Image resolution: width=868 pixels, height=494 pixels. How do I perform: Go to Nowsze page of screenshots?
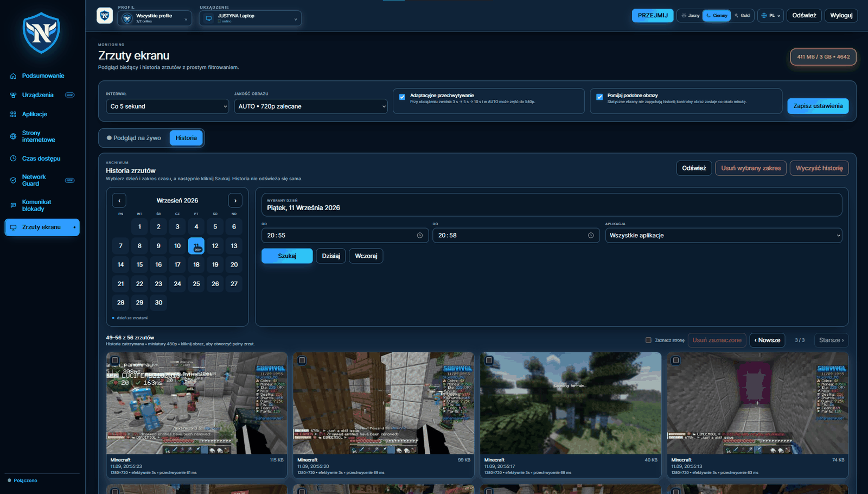[767, 340]
